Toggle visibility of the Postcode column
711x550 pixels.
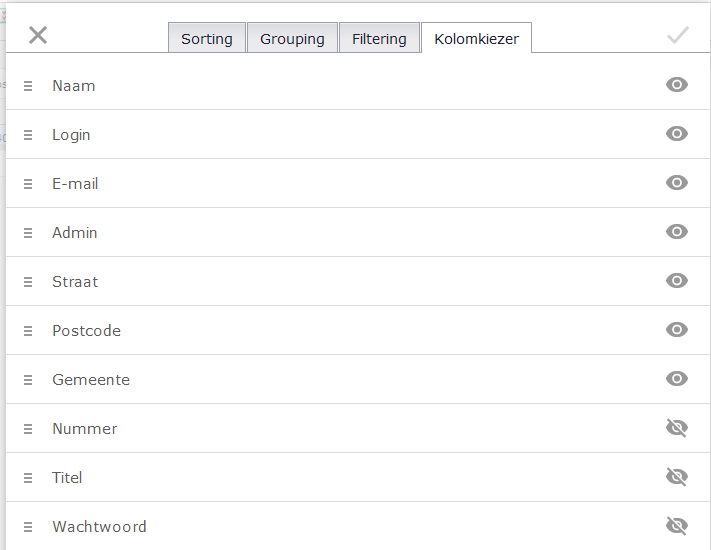677,330
